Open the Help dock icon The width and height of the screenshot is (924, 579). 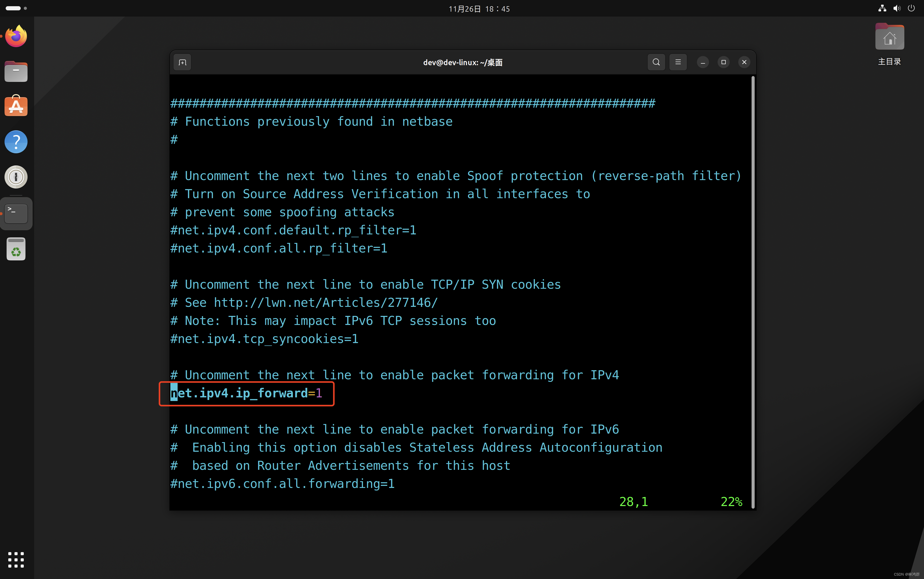(x=16, y=142)
